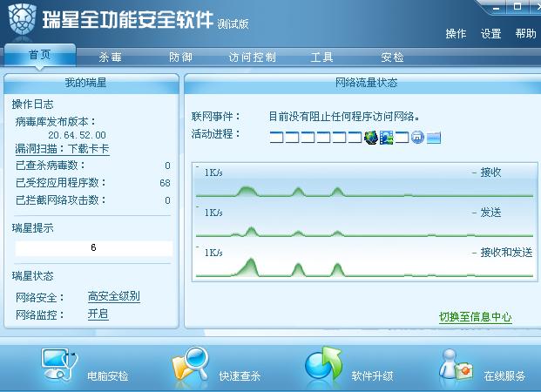Click the 已拦截网络攻击数 label

coord(61,200)
